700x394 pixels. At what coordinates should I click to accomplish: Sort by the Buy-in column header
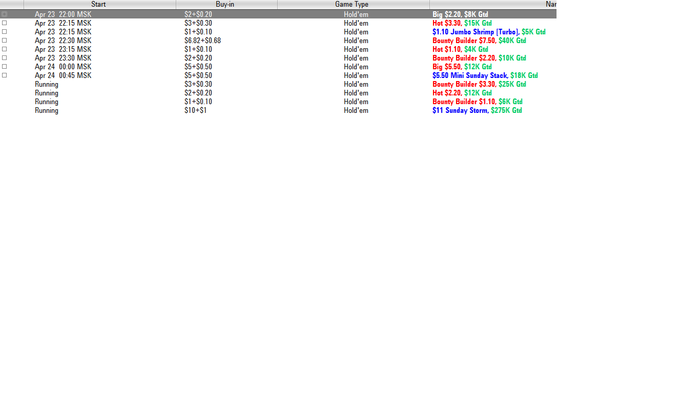point(226,4)
